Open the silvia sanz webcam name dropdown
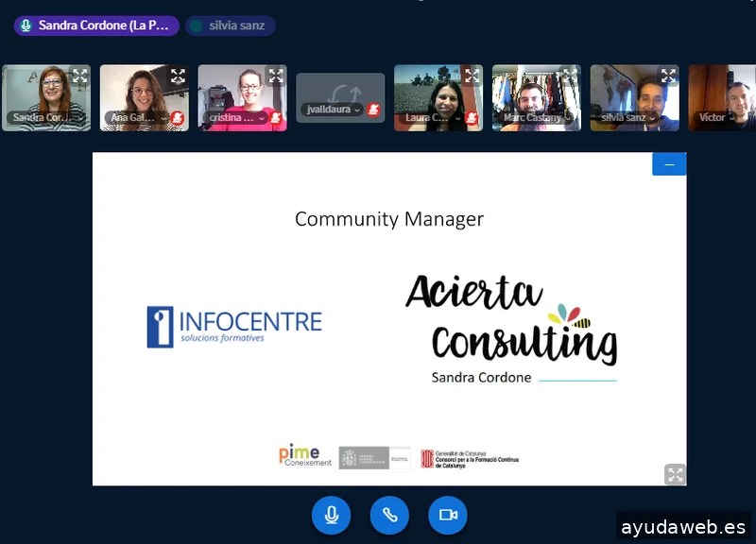This screenshot has height=544, width=756. coord(628,117)
